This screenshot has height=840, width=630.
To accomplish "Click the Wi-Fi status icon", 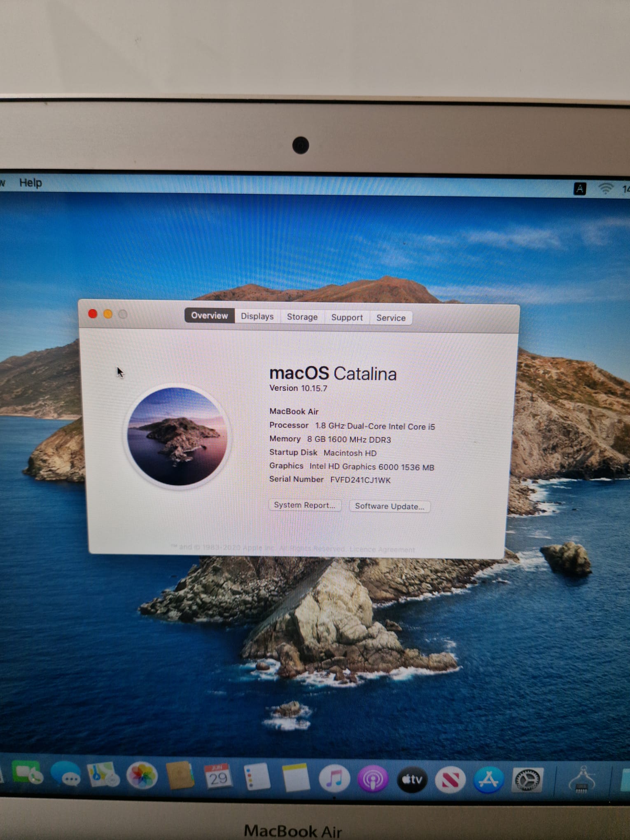I will 605,189.
